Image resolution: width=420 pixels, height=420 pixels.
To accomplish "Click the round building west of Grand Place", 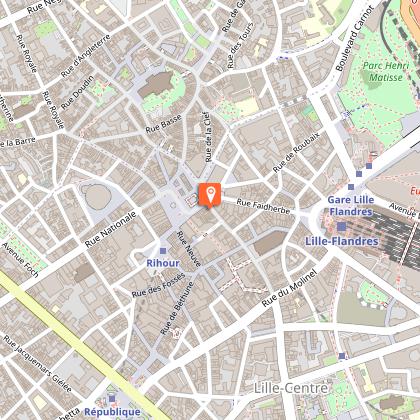I will tap(96, 197).
